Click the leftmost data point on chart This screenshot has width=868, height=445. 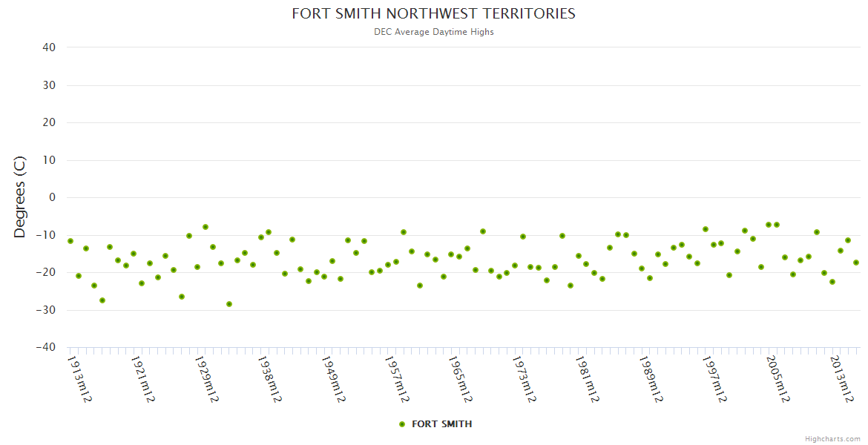point(70,241)
